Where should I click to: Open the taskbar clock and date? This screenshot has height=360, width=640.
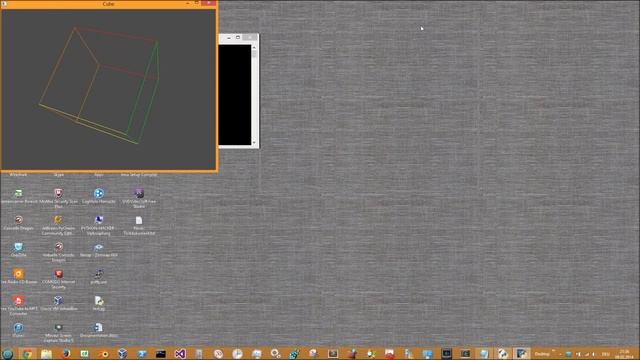pos(624,354)
